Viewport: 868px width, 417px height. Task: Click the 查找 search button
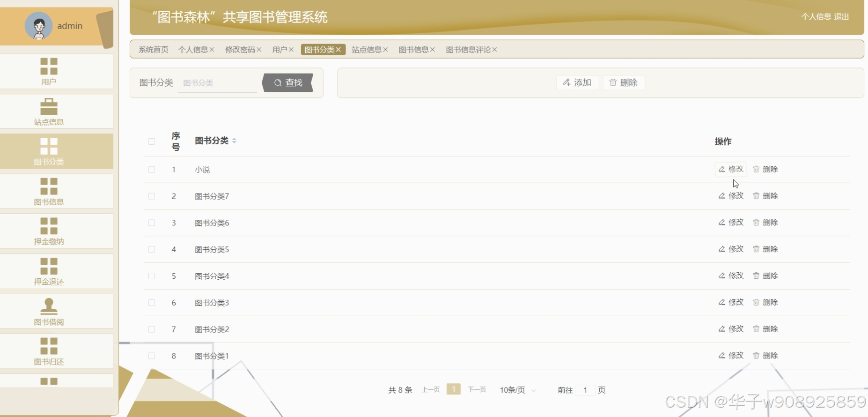(x=288, y=83)
